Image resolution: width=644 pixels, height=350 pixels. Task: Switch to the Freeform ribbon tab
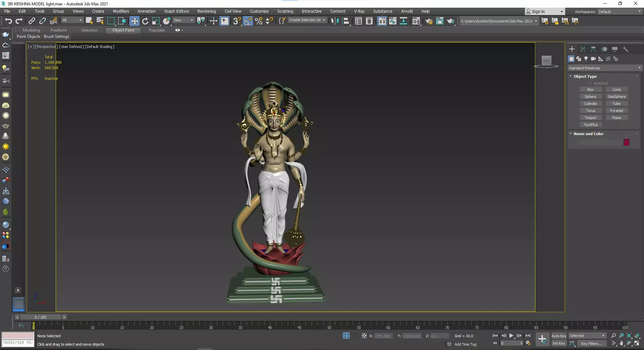pyautogui.click(x=59, y=30)
